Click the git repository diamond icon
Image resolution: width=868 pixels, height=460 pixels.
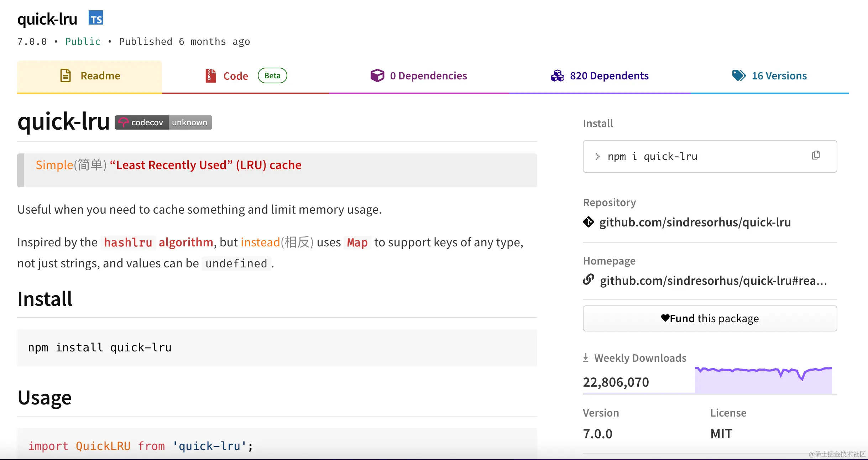tap(589, 222)
